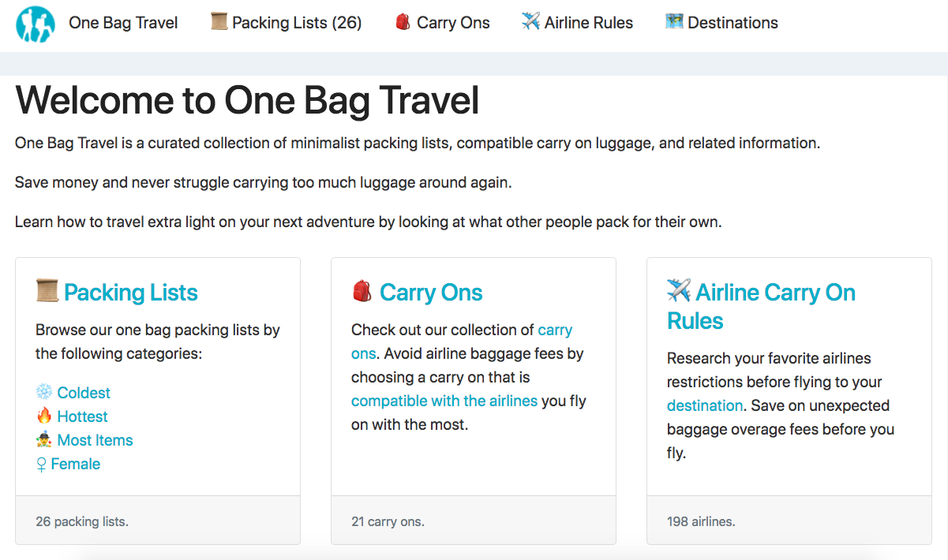
Task: Click the map icon beside Destinations
Action: tap(673, 22)
